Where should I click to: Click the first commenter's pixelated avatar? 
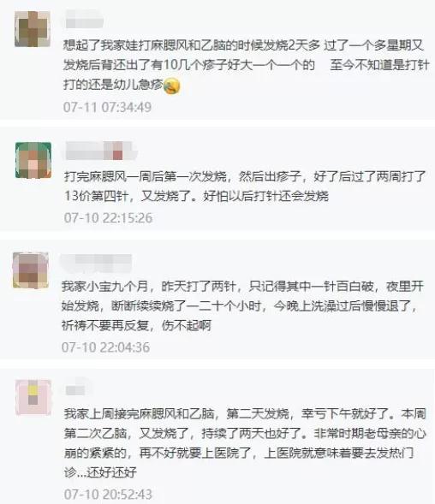point(33,29)
